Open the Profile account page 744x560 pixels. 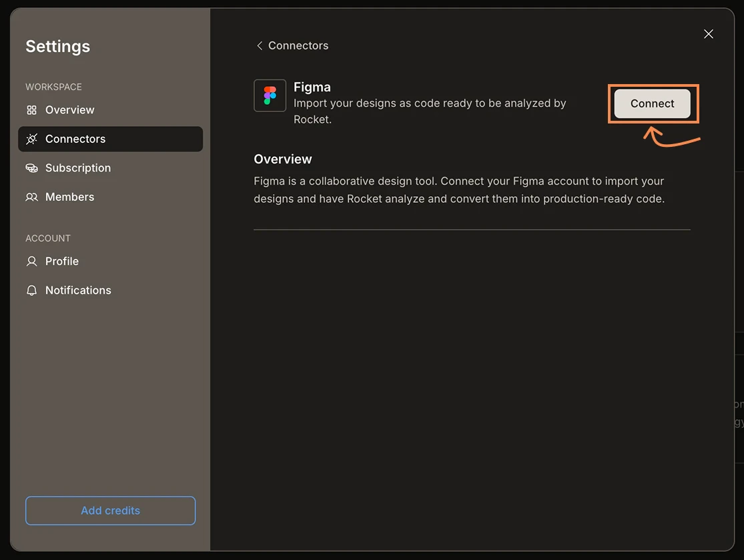[111, 262]
